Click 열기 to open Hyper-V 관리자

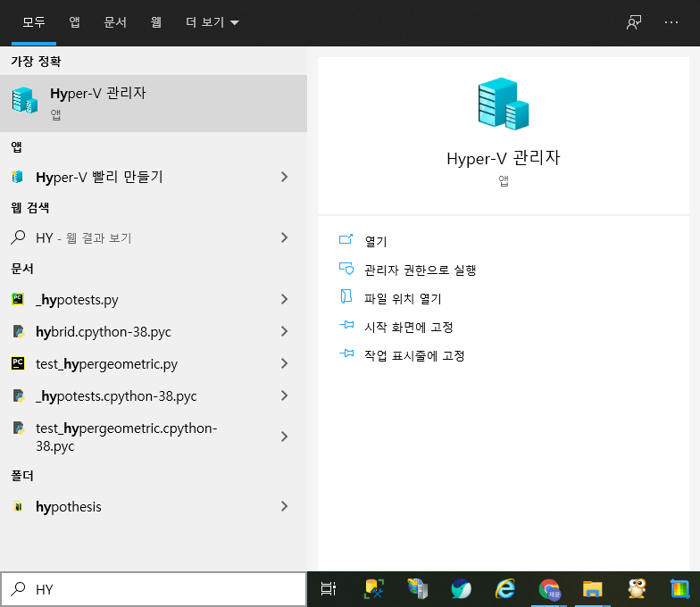point(375,241)
